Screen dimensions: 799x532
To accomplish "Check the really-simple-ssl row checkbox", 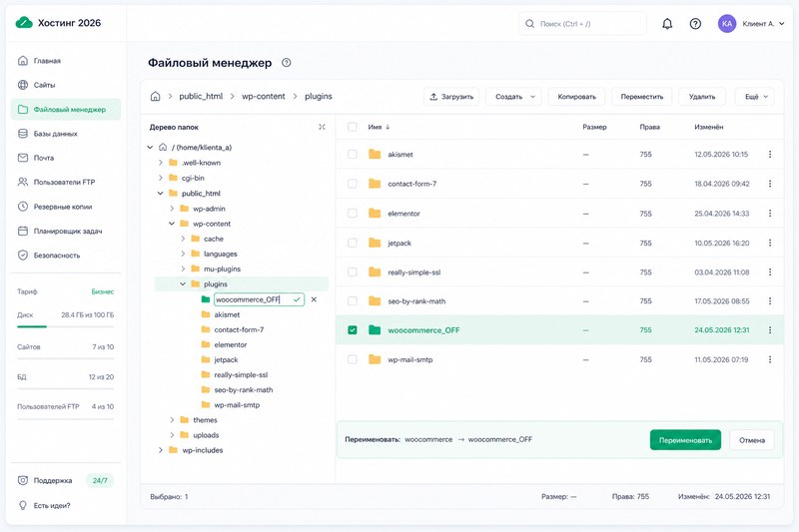I will pyautogui.click(x=353, y=272).
